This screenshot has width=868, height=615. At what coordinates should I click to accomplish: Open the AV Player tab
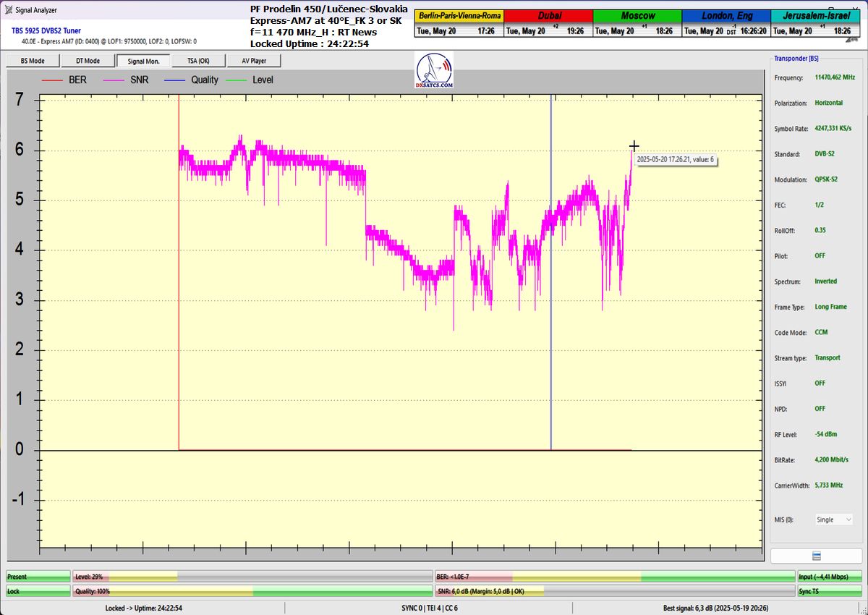coord(253,61)
